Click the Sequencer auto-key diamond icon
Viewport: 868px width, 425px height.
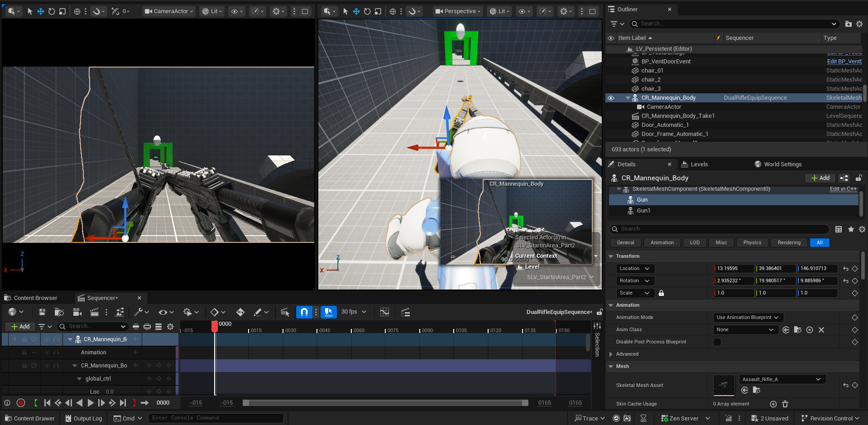point(240,312)
